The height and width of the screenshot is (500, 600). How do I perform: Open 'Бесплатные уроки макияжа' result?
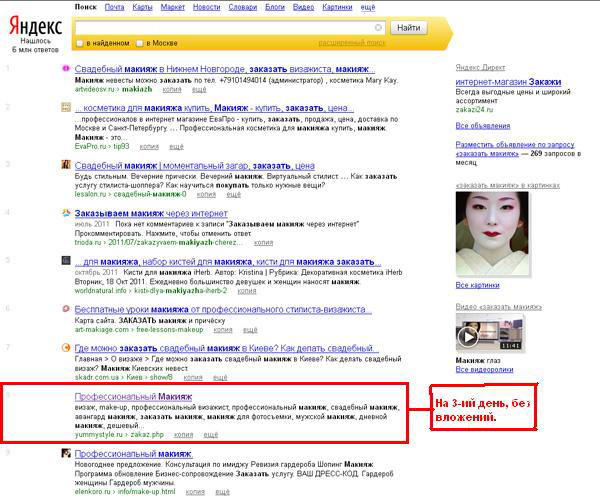(223, 309)
